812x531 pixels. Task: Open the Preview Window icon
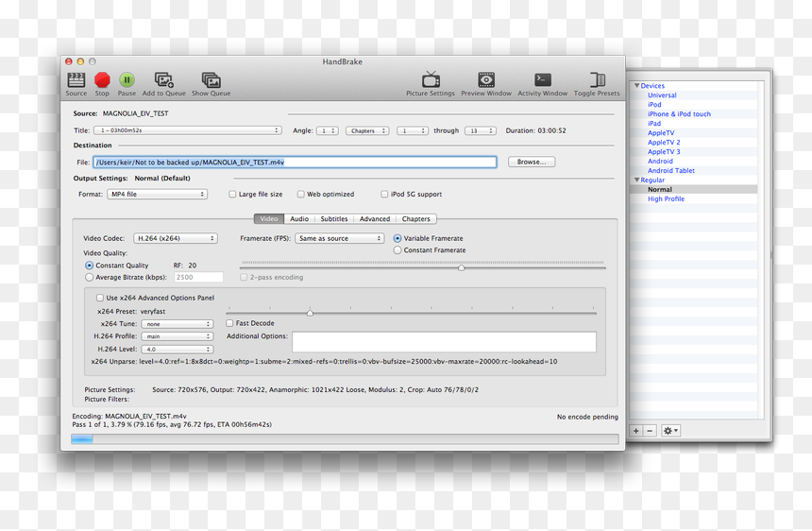click(485, 79)
